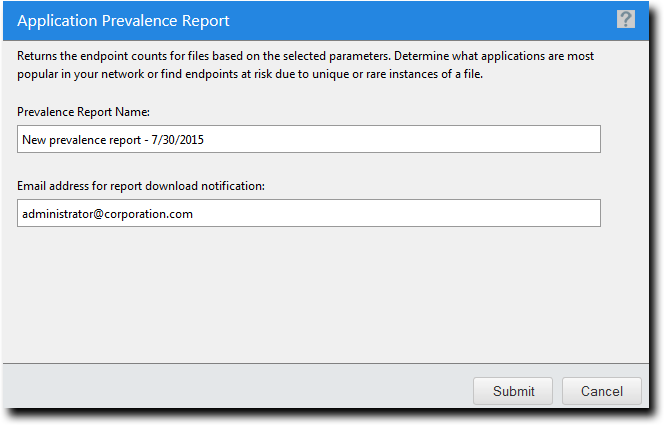
Task: Click the "Application Prevalence Report" title text
Action: tap(123, 20)
